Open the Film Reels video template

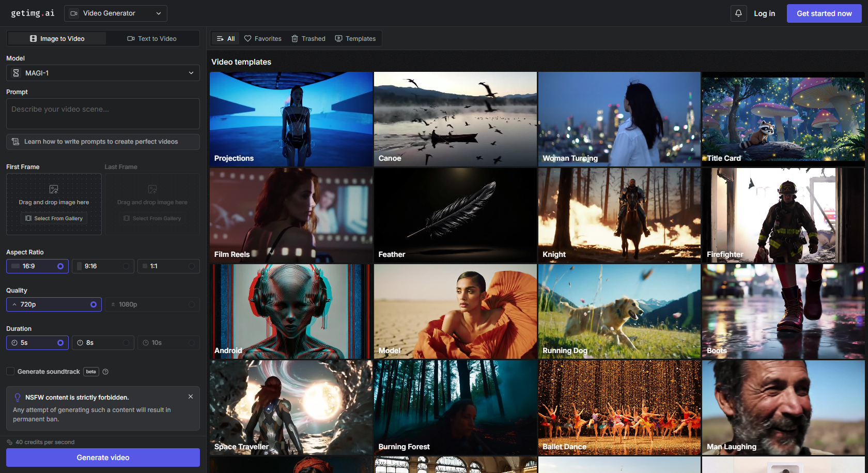click(x=291, y=215)
